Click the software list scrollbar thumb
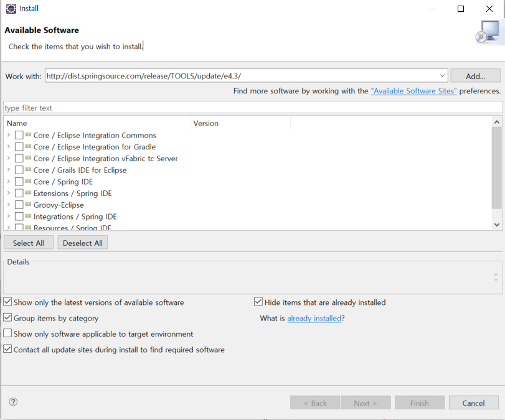Screen dimensions: 505x420 (x=497, y=168)
